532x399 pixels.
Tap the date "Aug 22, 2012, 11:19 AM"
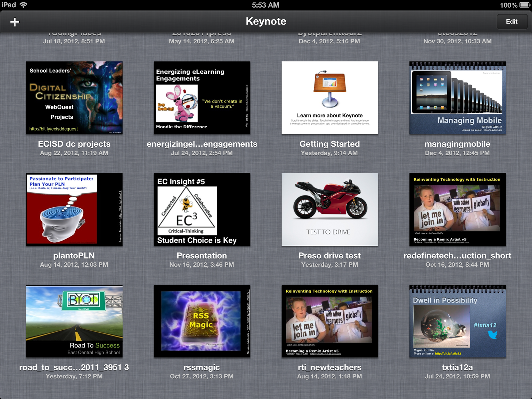[x=74, y=153]
